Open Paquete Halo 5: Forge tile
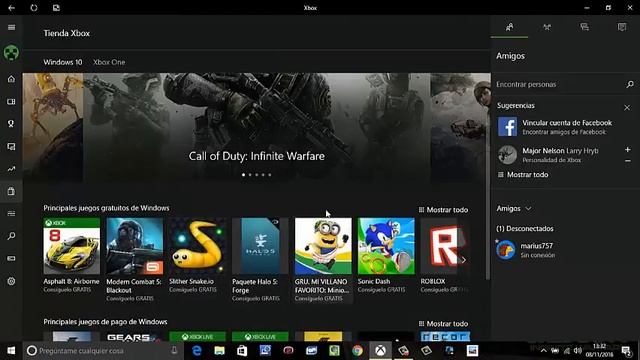640x360 pixels. point(260,260)
